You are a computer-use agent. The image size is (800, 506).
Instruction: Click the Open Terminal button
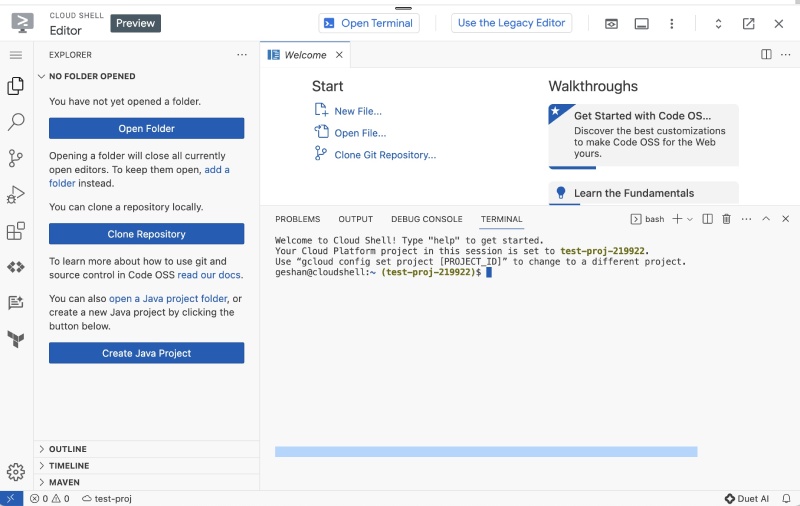(369, 23)
